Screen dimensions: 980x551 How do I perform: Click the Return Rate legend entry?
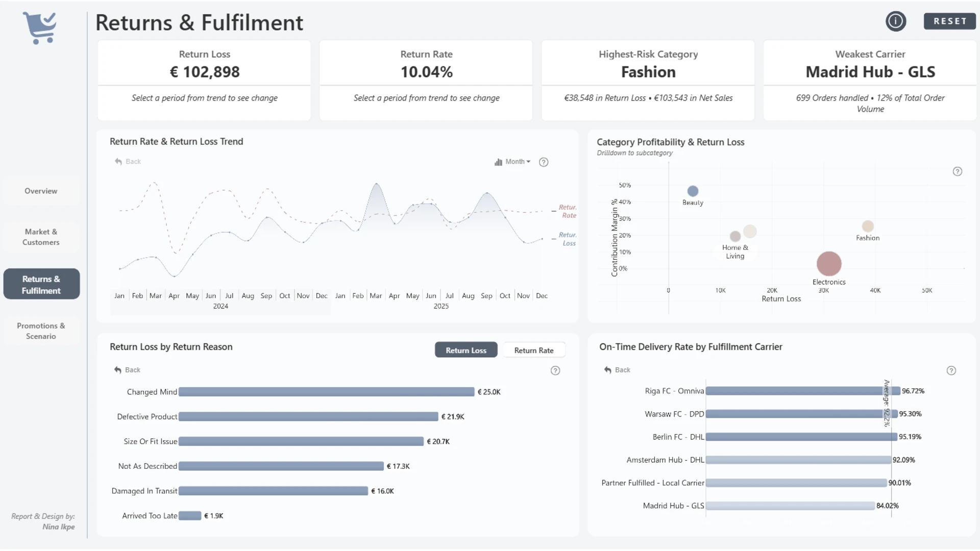565,211
